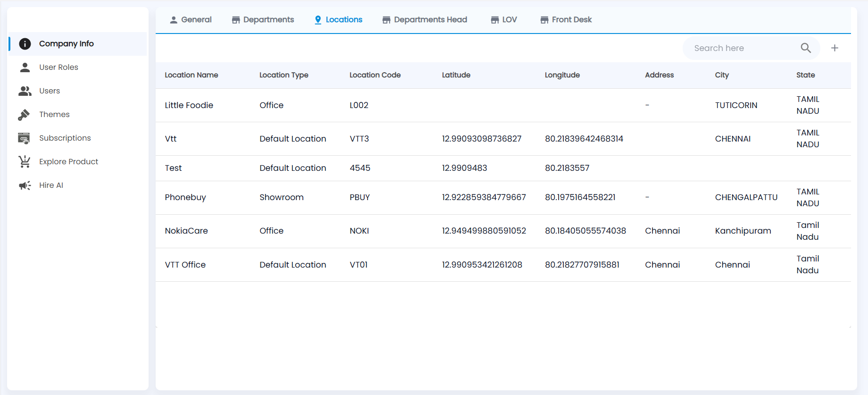Screen dimensions: 868x395
Task: Click location code PBUY
Action: (359, 197)
